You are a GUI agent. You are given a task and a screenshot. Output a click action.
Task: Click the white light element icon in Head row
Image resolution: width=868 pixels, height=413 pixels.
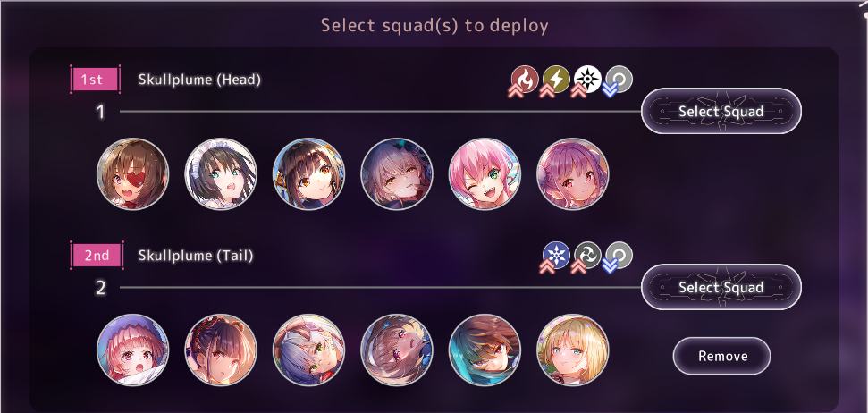[587, 79]
